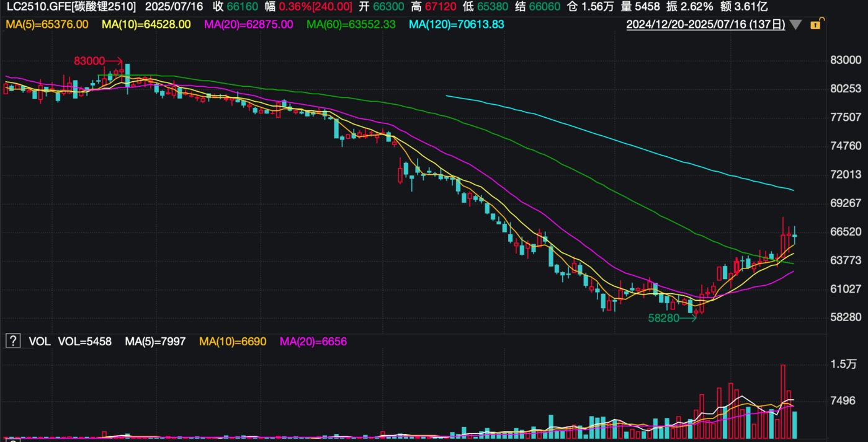The height and width of the screenshot is (442, 868).
Task: Click the 58280 low price marker
Action: pos(663,318)
